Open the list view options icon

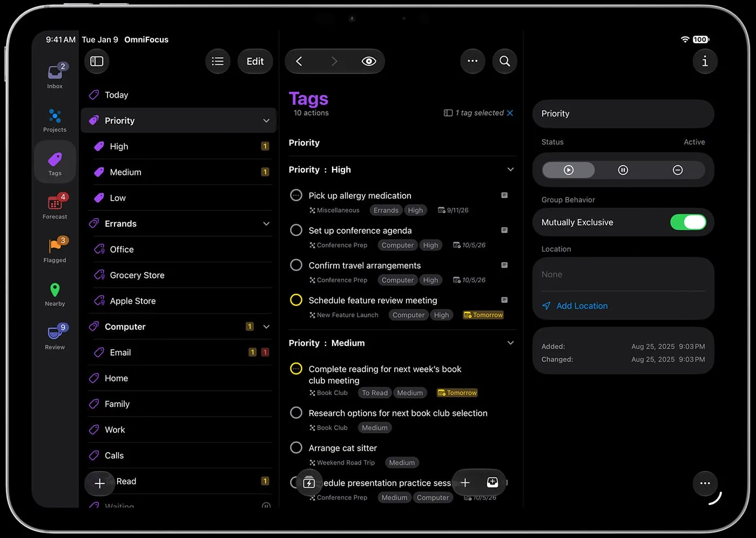coord(218,62)
